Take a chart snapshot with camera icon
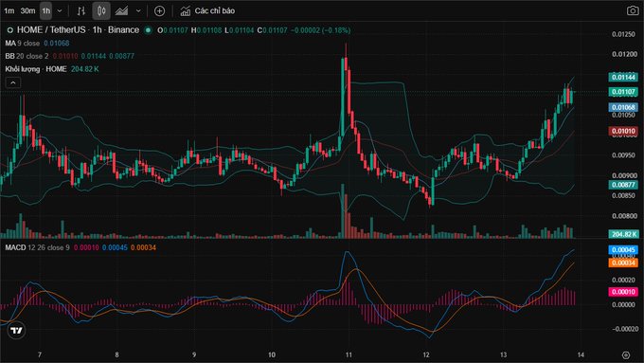This screenshot has height=363, width=644. pos(633,10)
